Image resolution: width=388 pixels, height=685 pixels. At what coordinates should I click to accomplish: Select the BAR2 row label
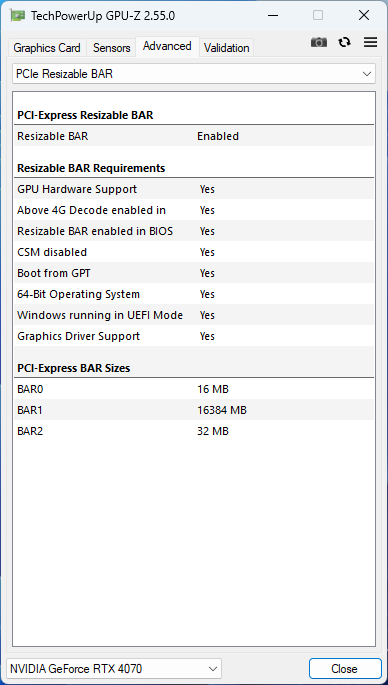30,431
